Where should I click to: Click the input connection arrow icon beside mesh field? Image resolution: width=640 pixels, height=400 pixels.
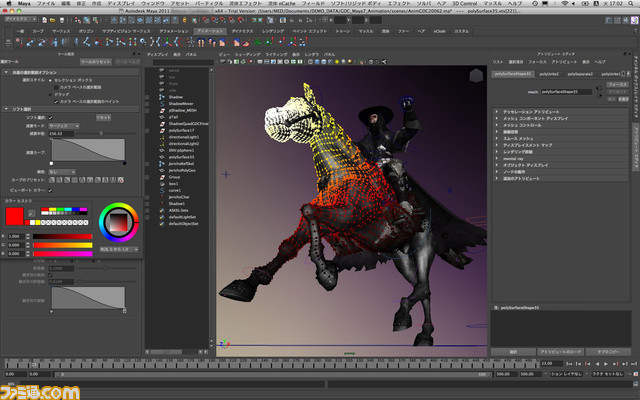click(x=599, y=88)
